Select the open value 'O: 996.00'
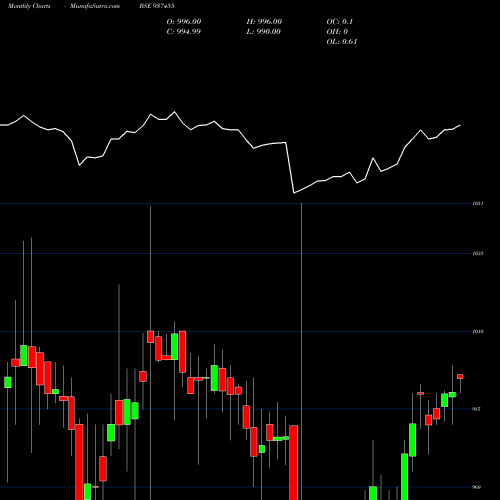500x500 pixels. pos(184,21)
